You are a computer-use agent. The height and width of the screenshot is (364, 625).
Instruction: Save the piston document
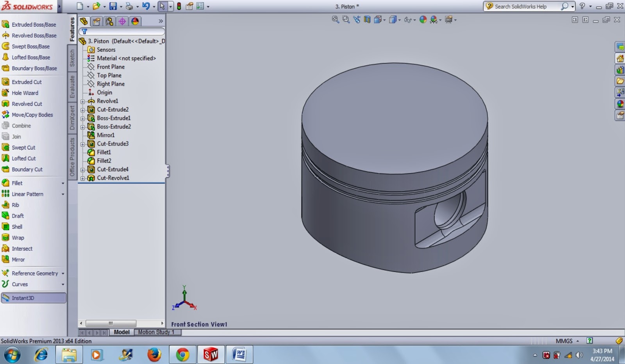(x=113, y=6)
